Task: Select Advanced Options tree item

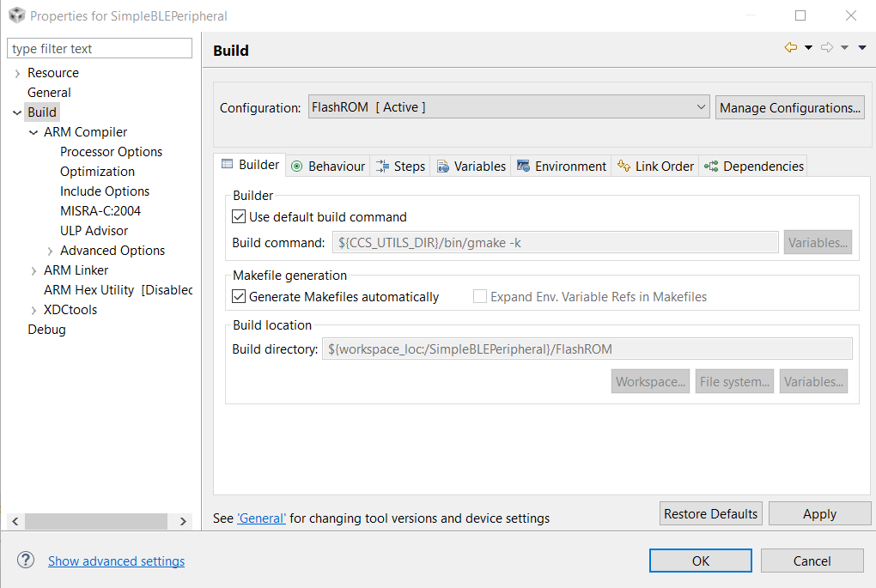Action: [x=113, y=250]
